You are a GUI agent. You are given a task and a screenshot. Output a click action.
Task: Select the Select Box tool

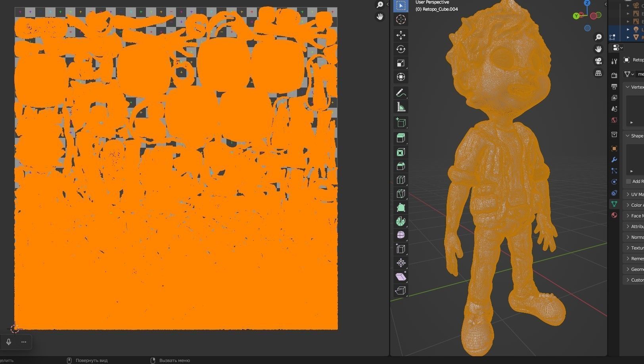coord(401,6)
